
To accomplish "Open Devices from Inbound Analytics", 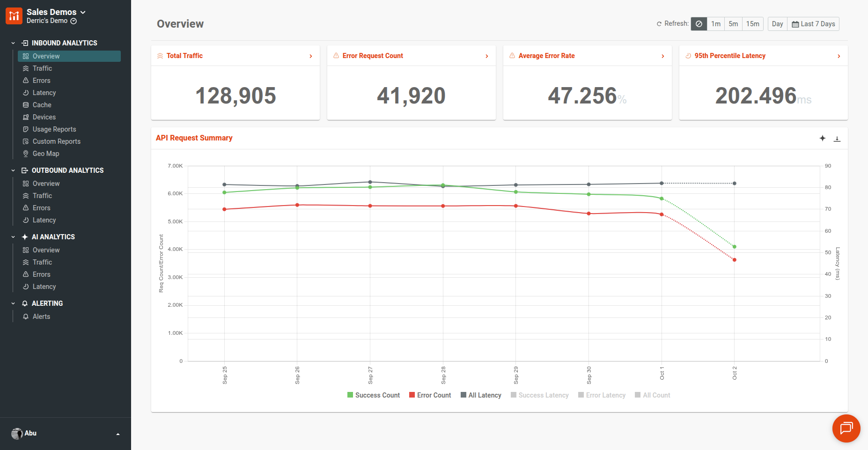I will pos(44,117).
